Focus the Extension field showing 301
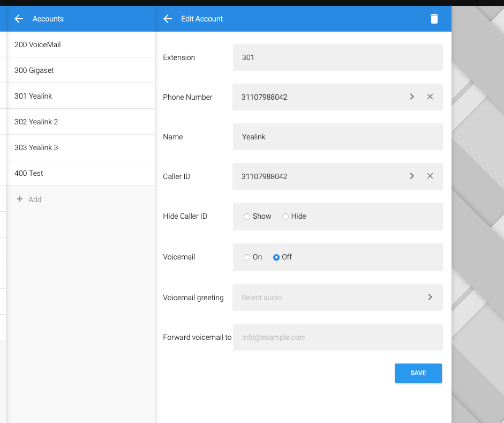 (338, 57)
